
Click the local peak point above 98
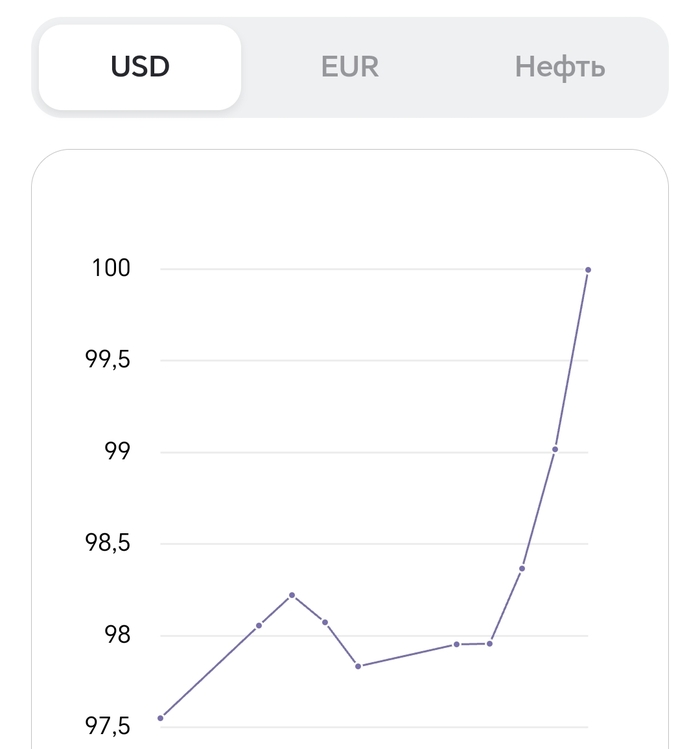(x=292, y=595)
